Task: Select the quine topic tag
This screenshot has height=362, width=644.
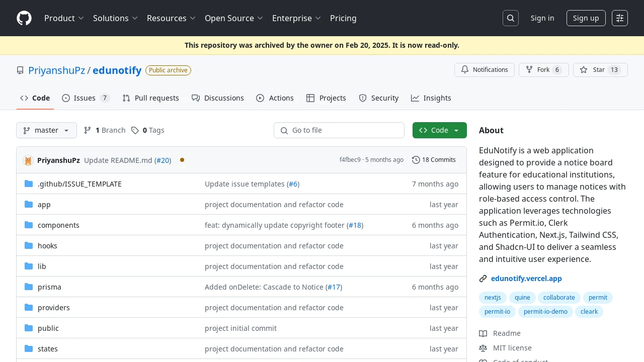Action: point(522,298)
